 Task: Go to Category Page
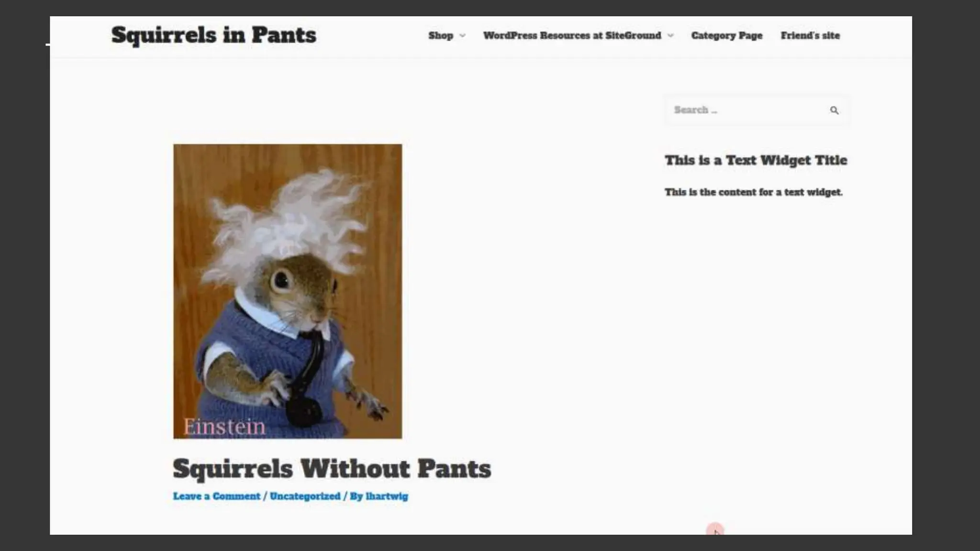coord(726,36)
